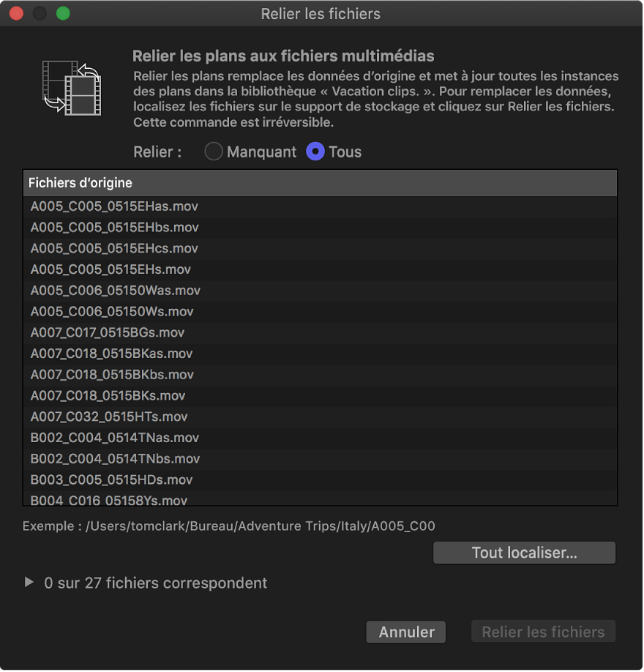This screenshot has height=672, width=644.
Task: Close the Relier les fichiers window
Action: 16,13
